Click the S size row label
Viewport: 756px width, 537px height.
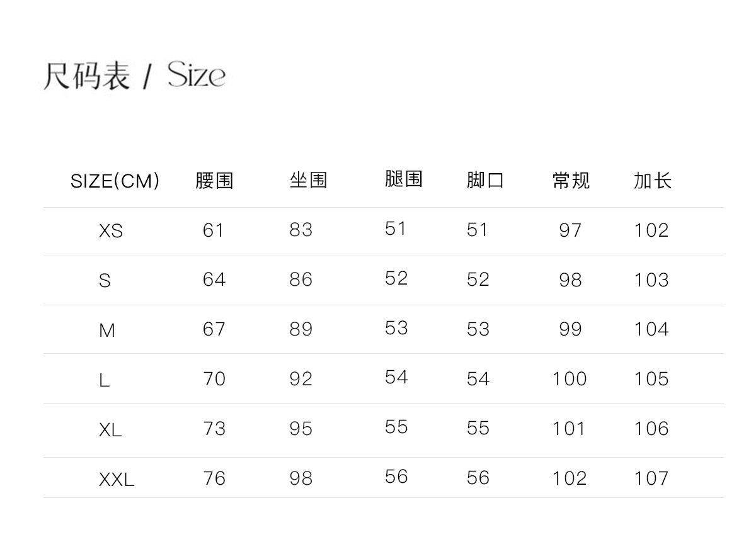pos(105,281)
